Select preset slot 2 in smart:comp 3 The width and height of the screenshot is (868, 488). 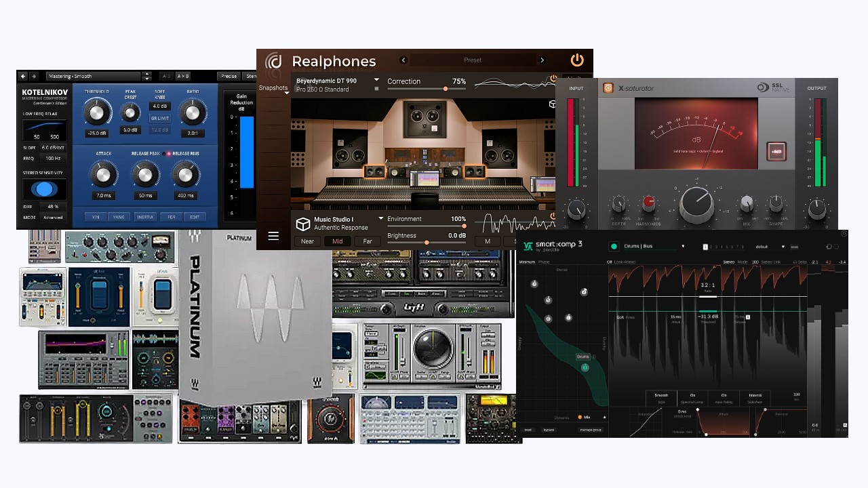pos(711,247)
